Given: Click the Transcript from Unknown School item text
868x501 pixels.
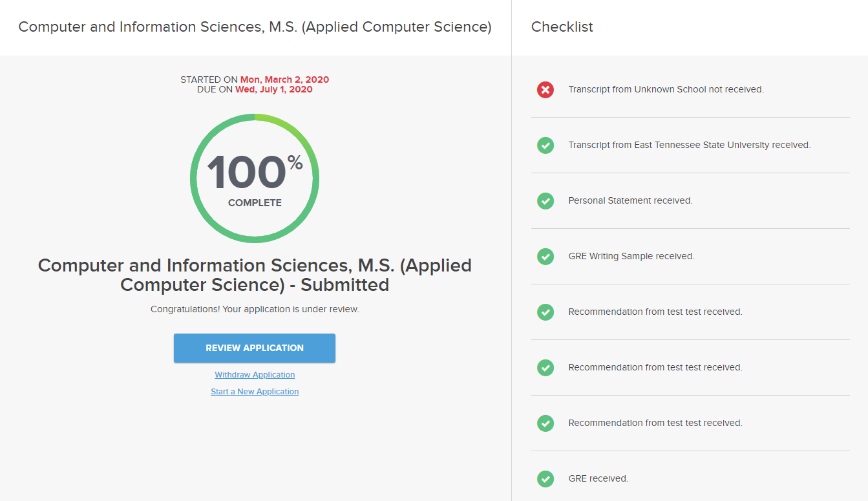Looking at the screenshot, I should (666, 90).
